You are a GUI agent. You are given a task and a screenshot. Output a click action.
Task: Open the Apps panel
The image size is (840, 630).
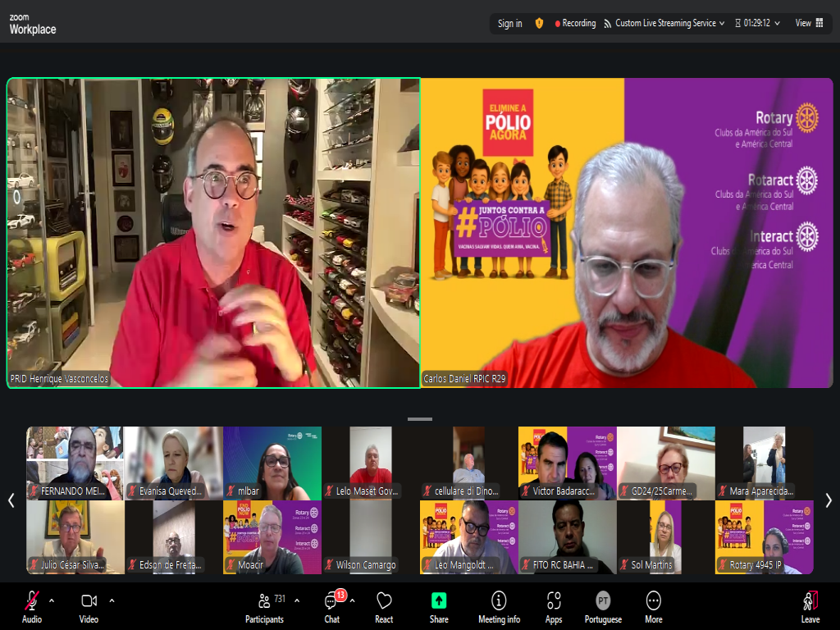pyautogui.click(x=554, y=607)
